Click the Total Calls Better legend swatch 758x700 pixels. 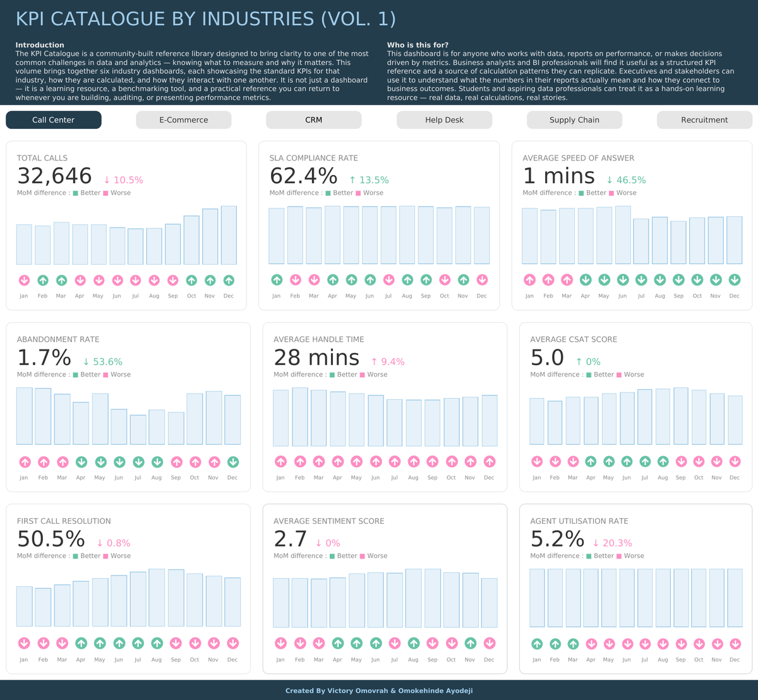coord(76,193)
